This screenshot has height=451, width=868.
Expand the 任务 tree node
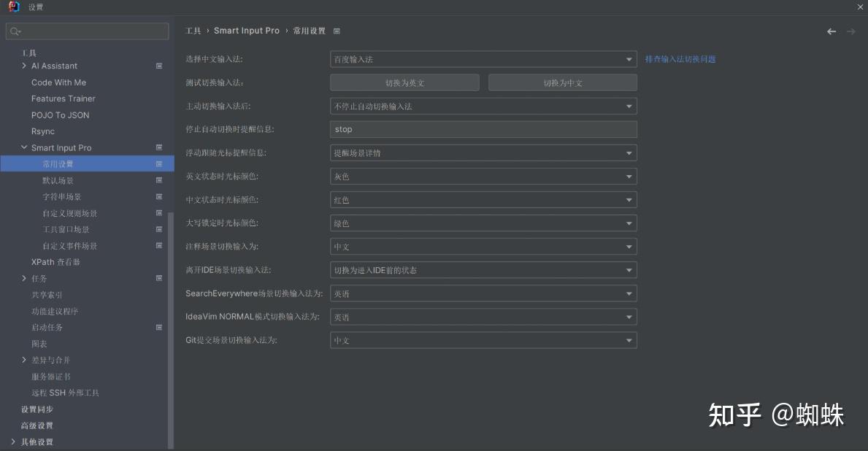(24, 278)
